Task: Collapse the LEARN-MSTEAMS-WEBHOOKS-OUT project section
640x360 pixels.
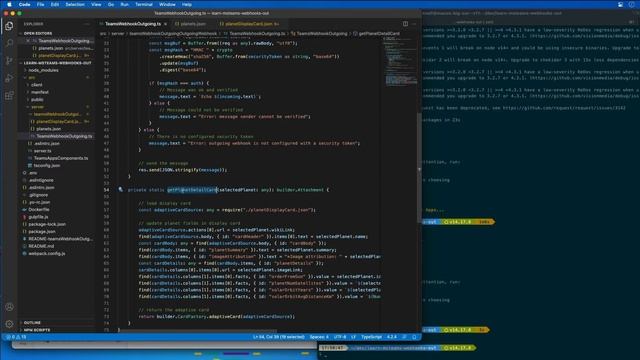Action: [x=57, y=63]
